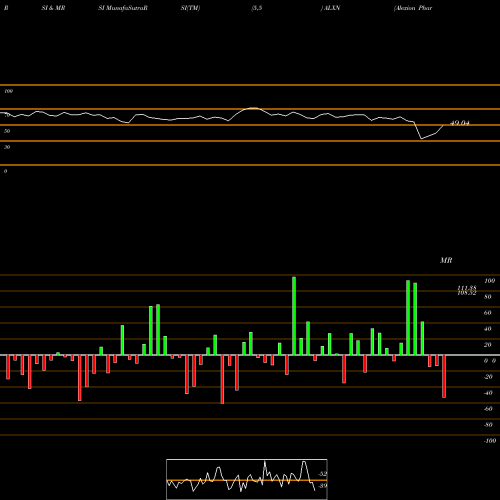Screen dimensions: 500x500
Task: Select the 111.88 value label
Action: coord(467,288)
